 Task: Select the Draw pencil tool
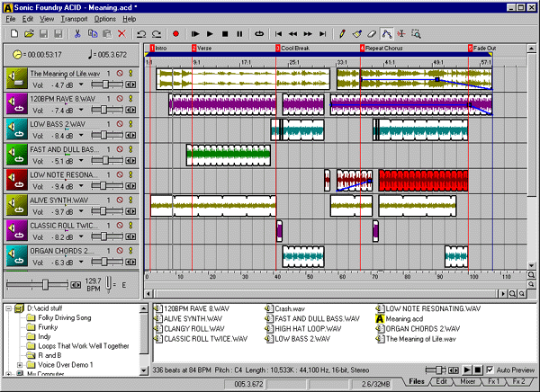point(342,34)
